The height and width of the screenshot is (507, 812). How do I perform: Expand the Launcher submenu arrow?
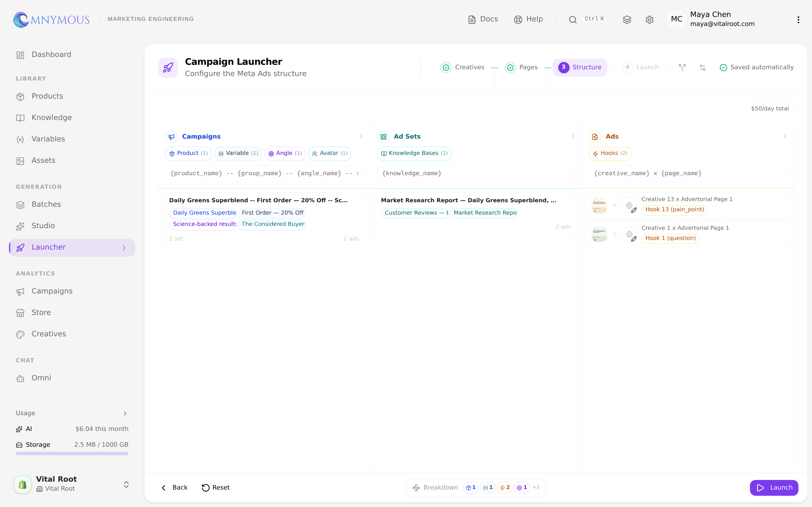[x=124, y=248]
